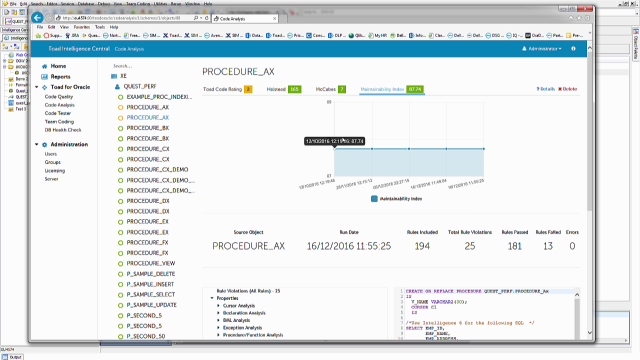
Task: Select PROCEDURE_CX_DEMO item without trailing underscore
Action: coord(157,169)
